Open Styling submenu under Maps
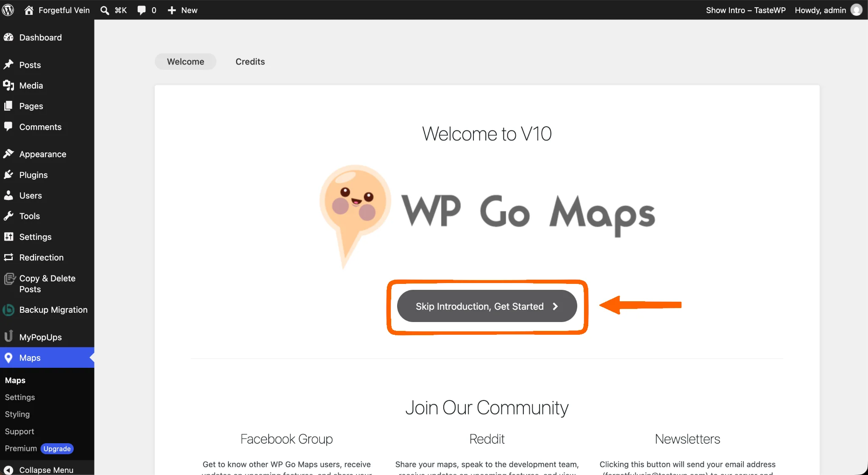 coord(17,414)
